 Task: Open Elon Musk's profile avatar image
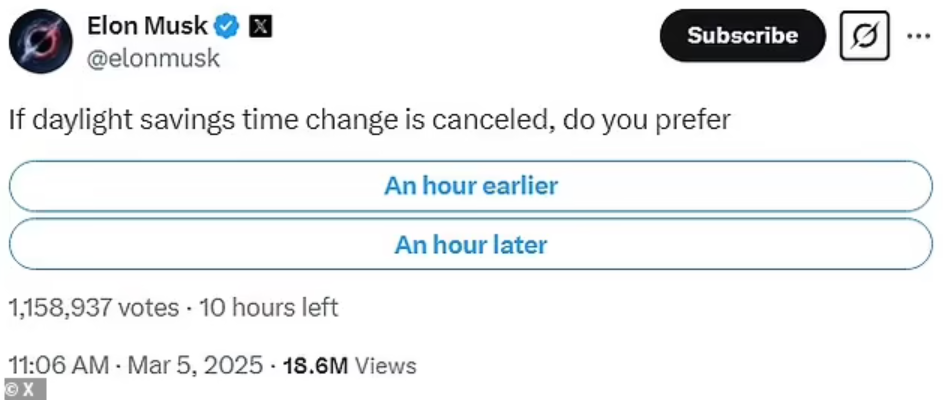pos(40,41)
